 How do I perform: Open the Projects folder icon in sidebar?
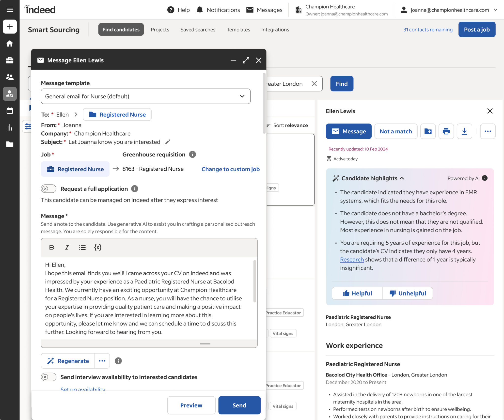point(10,144)
